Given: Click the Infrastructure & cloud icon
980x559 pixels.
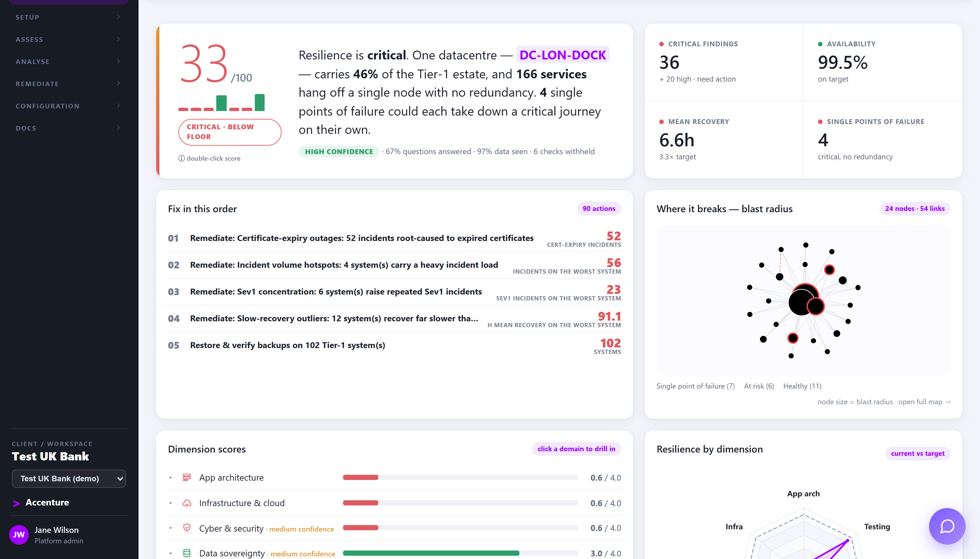Looking at the screenshot, I should (x=187, y=503).
